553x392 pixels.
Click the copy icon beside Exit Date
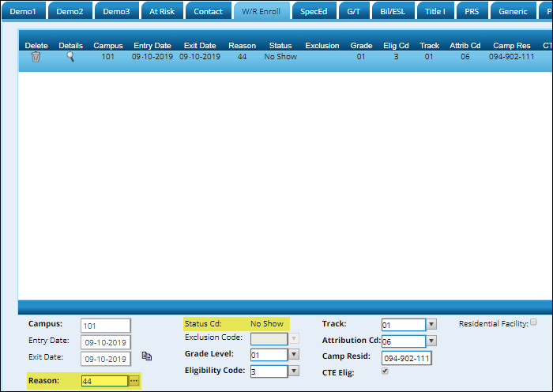pos(147,356)
